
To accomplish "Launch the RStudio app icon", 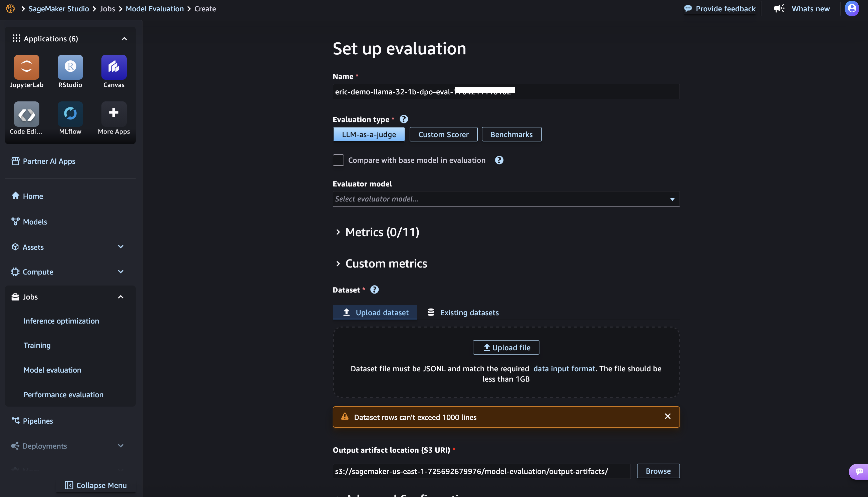I will [x=70, y=67].
